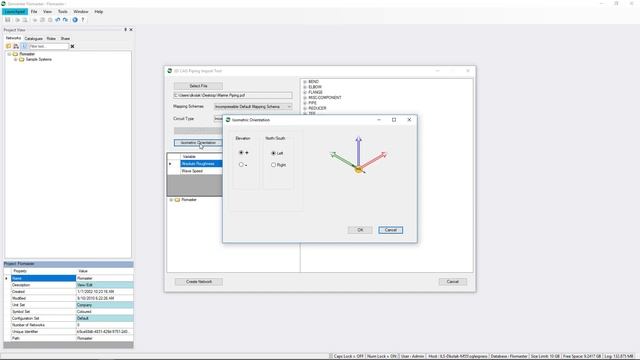Collapse the Flowmaster root in Project View
640x360 pixels.
click(9, 54)
